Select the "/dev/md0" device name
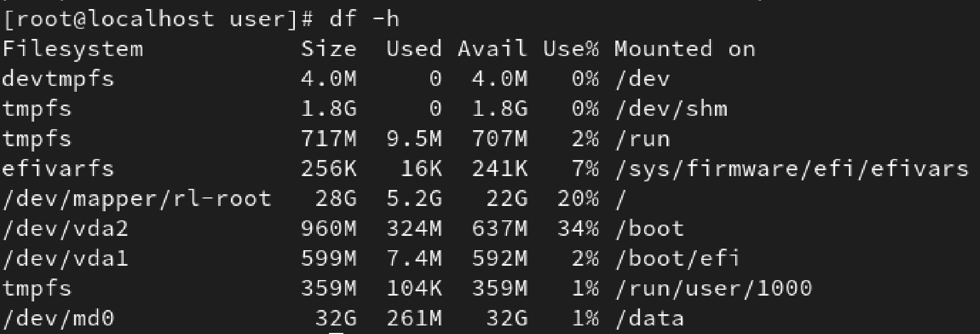980x334 pixels. point(58,318)
